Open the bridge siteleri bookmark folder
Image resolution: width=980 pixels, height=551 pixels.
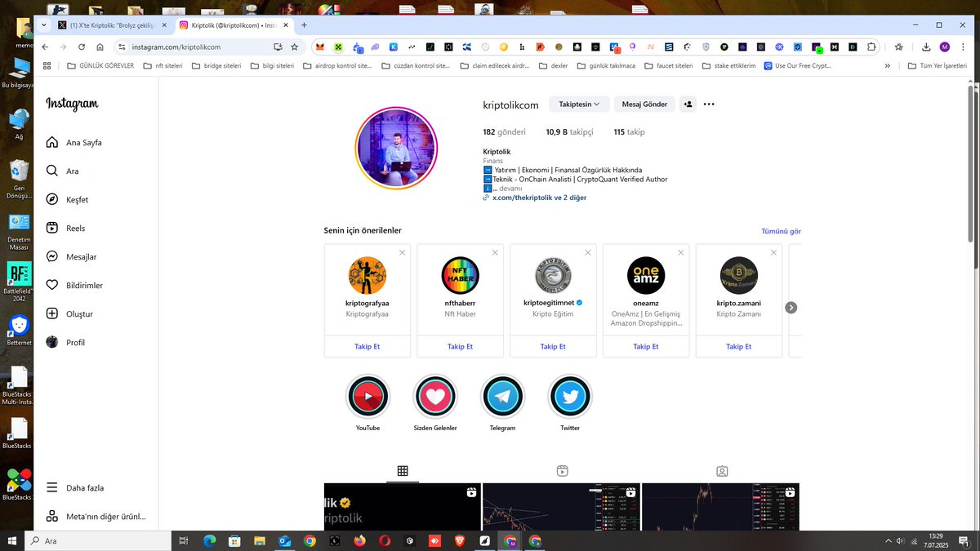coord(216,65)
